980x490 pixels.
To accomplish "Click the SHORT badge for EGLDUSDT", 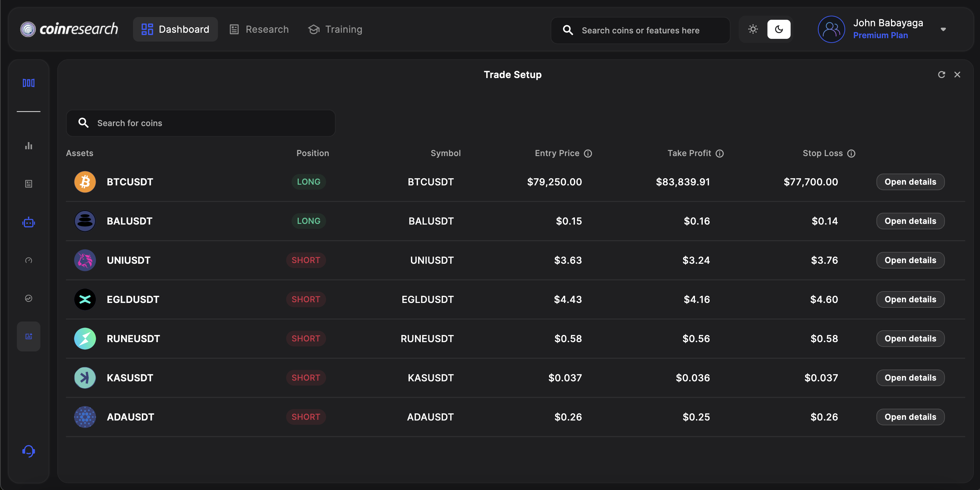I will [306, 299].
